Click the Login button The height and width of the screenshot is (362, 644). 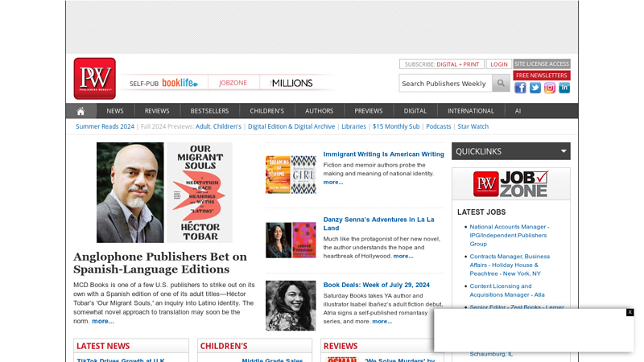point(498,64)
